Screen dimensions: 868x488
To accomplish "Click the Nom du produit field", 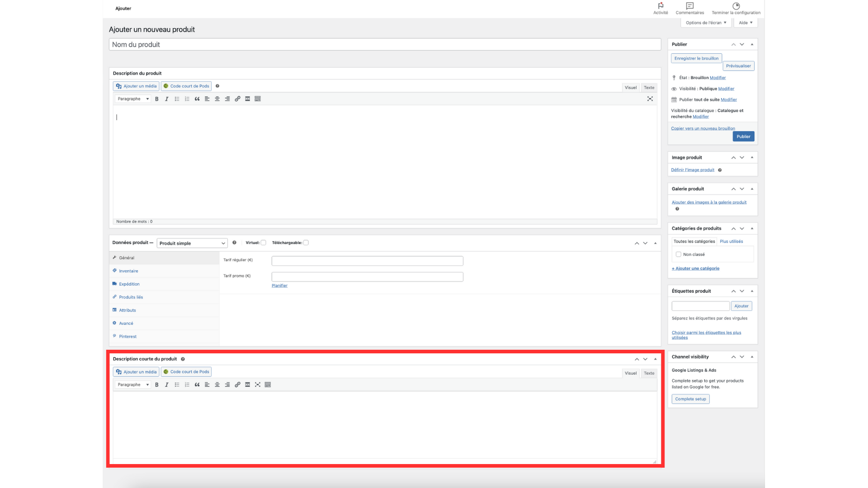I will point(385,44).
